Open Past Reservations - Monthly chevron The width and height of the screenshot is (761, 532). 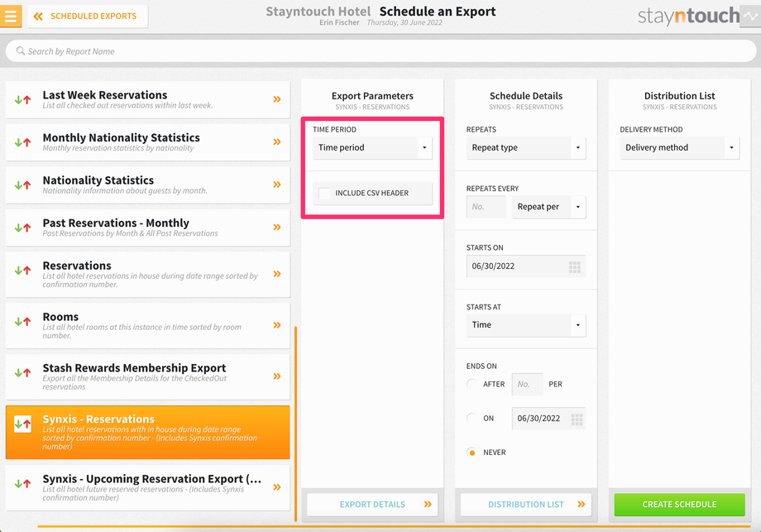point(277,228)
